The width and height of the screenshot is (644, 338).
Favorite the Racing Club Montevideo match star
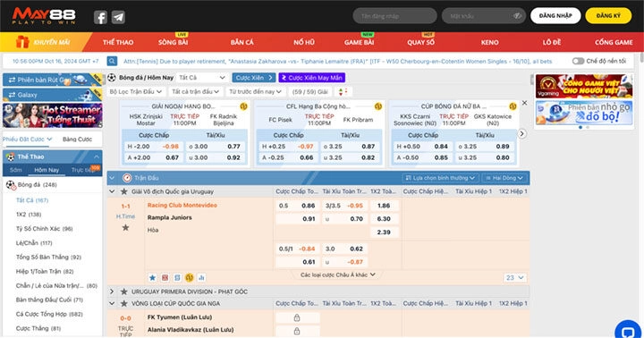click(x=126, y=227)
